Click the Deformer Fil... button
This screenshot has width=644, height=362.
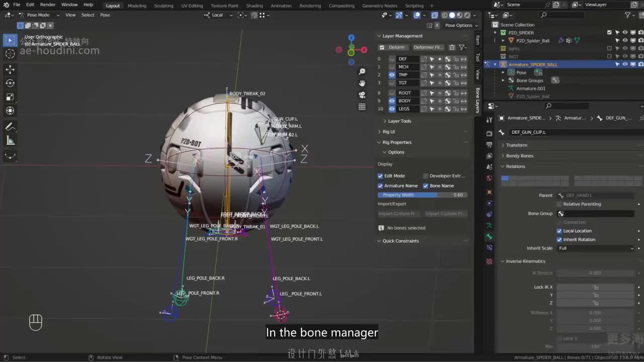click(x=428, y=47)
